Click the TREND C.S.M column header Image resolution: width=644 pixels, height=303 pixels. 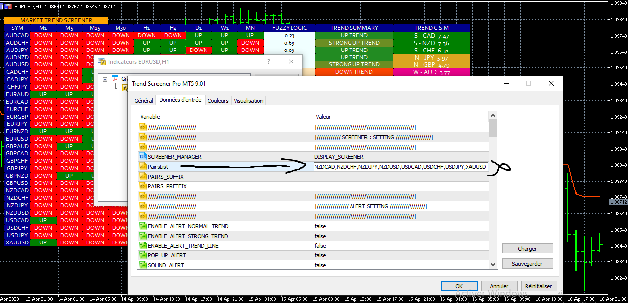(x=432, y=28)
